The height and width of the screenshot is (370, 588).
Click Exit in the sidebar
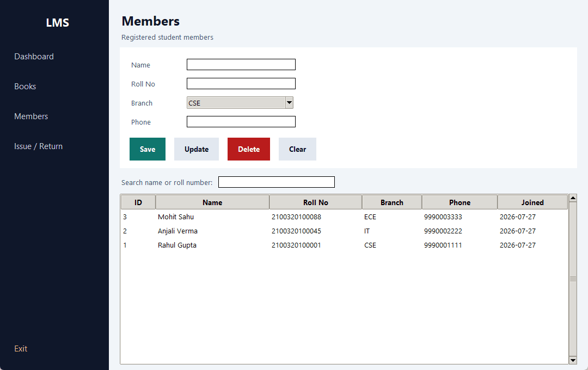point(21,349)
